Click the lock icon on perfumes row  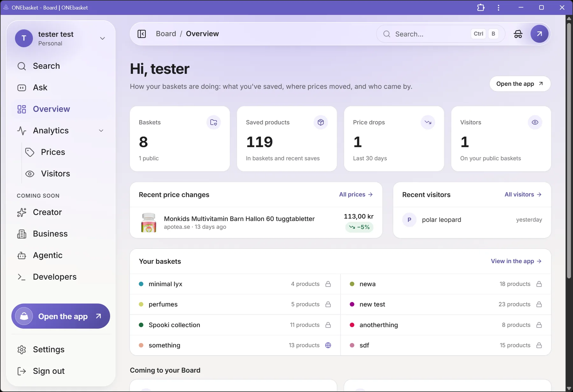coord(328,304)
